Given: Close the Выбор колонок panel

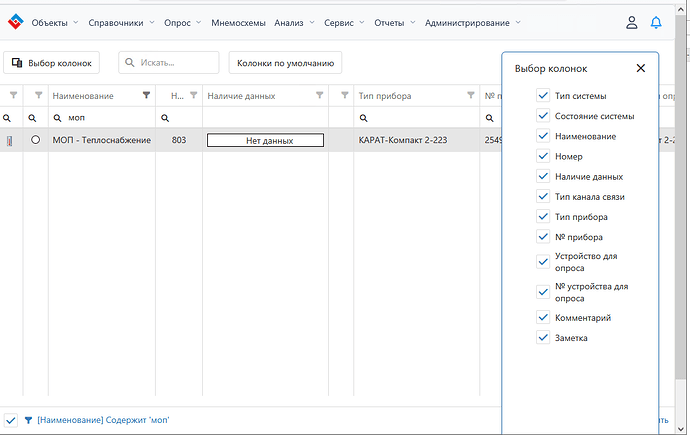Looking at the screenshot, I should point(641,68).
